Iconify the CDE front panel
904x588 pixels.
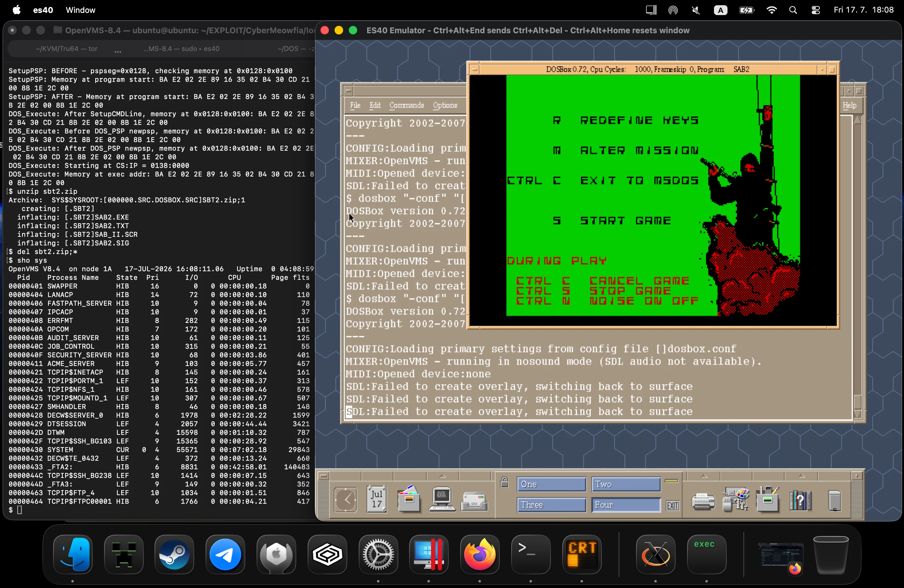point(857,475)
